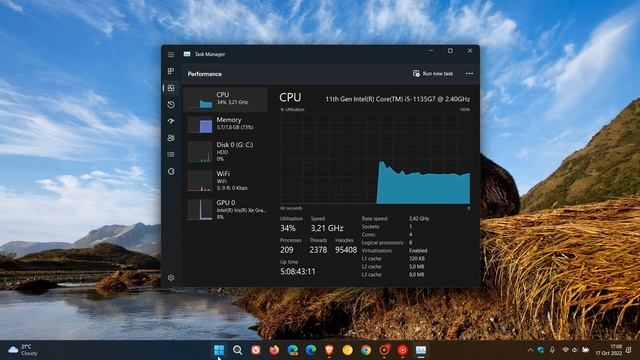
Task: Select the GPU 0 performance entry
Action: pos(225,209)
